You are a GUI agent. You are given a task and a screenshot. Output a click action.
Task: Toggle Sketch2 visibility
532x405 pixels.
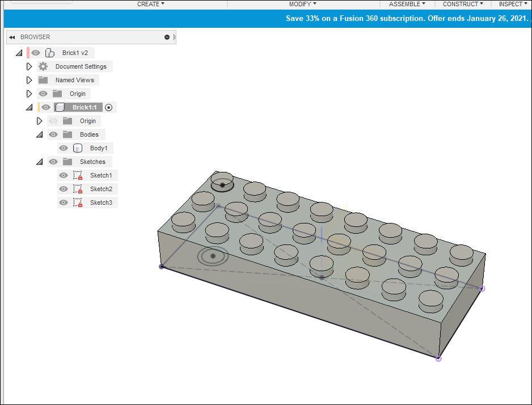63,189
